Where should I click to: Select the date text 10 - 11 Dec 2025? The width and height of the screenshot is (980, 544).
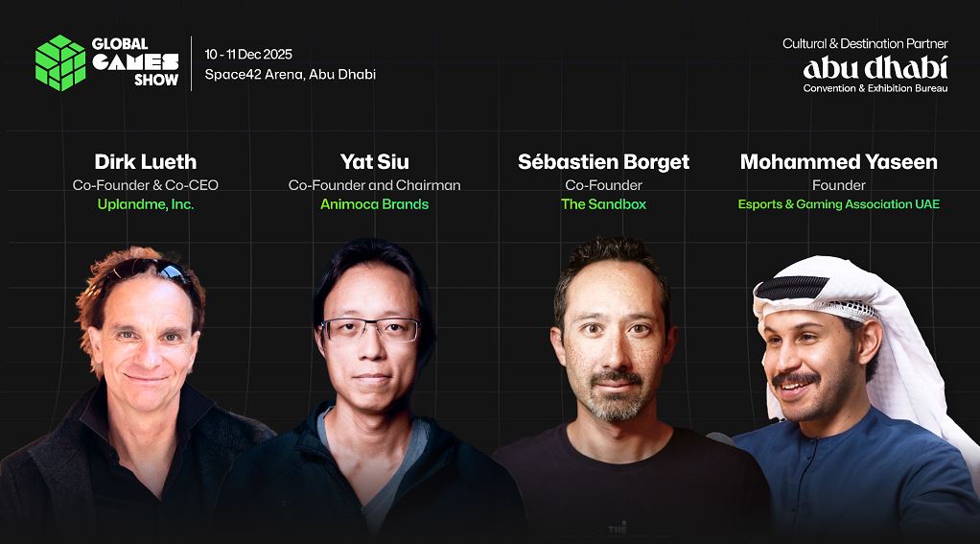tap(248, 55)
